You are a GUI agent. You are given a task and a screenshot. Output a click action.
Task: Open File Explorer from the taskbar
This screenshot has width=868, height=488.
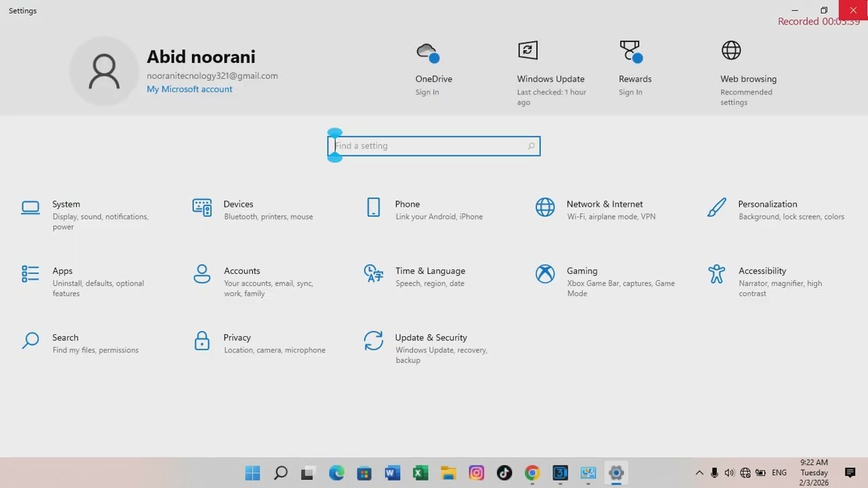pyautogui.click(x=448, y=473)
